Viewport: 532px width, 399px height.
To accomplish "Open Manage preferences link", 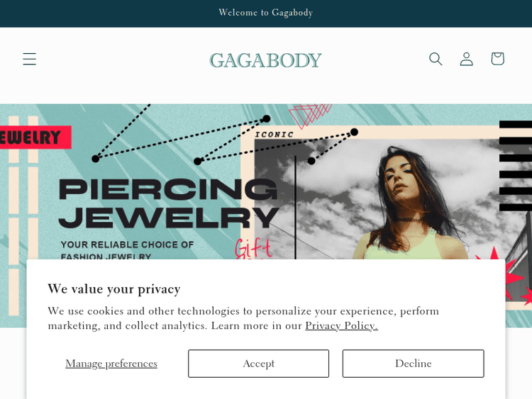I will coord(111,364).
